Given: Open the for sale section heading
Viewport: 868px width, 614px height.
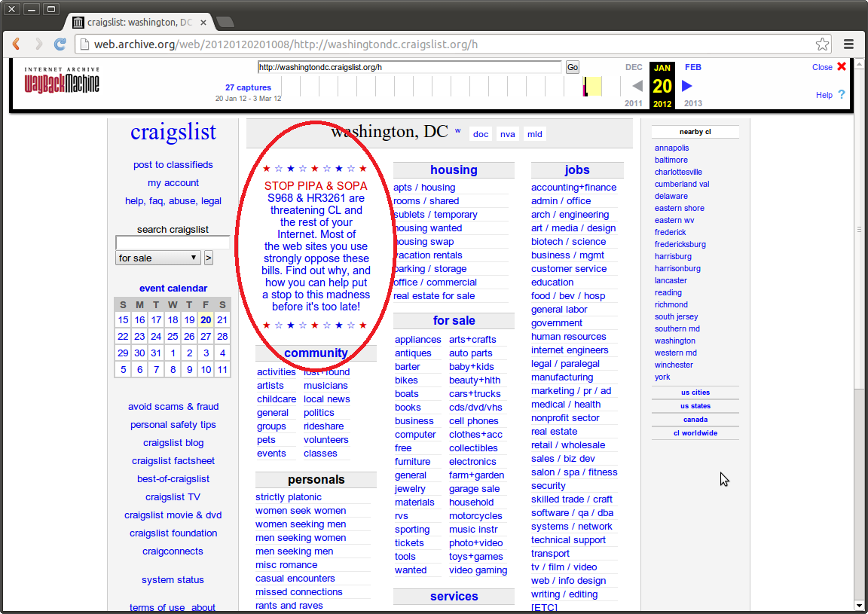Looking at the screenshot, I should (454, 321).
